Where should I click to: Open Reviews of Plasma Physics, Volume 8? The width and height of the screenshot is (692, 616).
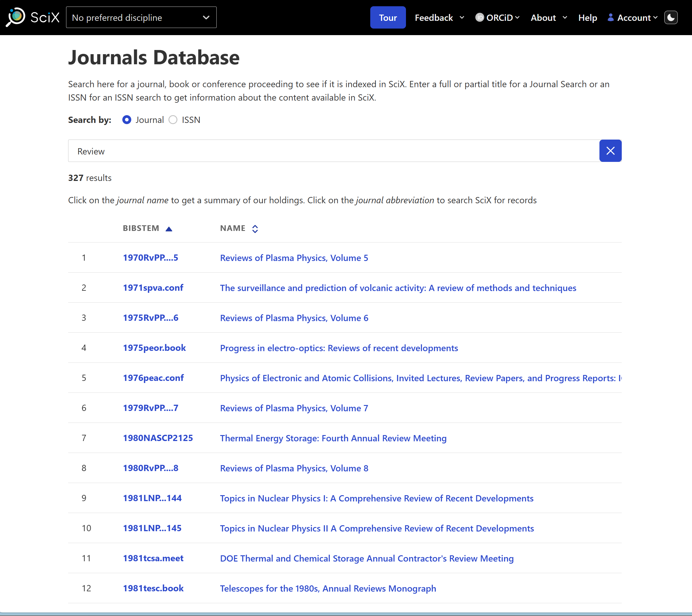pyautogui.click(x=294, y=468)
